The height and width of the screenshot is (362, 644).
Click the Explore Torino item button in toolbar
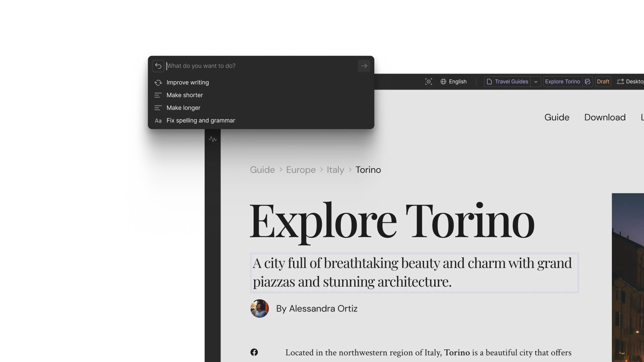click(562, 82)
